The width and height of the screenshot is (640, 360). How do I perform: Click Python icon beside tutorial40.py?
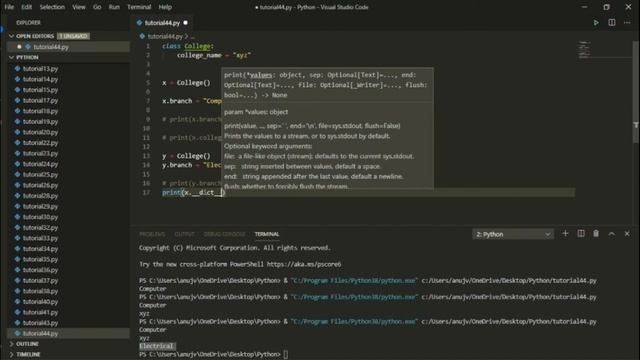(18, 302)
